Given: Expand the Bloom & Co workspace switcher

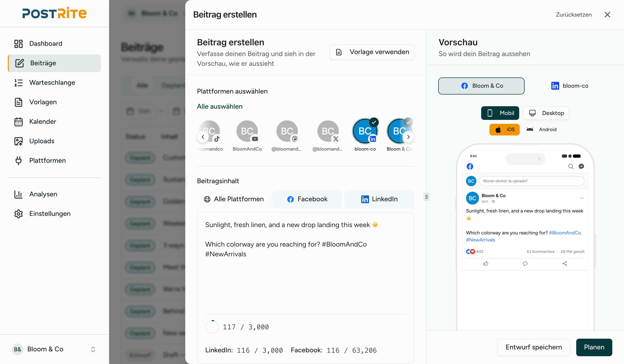Looking at the screenshot, I should click(54, 349).
